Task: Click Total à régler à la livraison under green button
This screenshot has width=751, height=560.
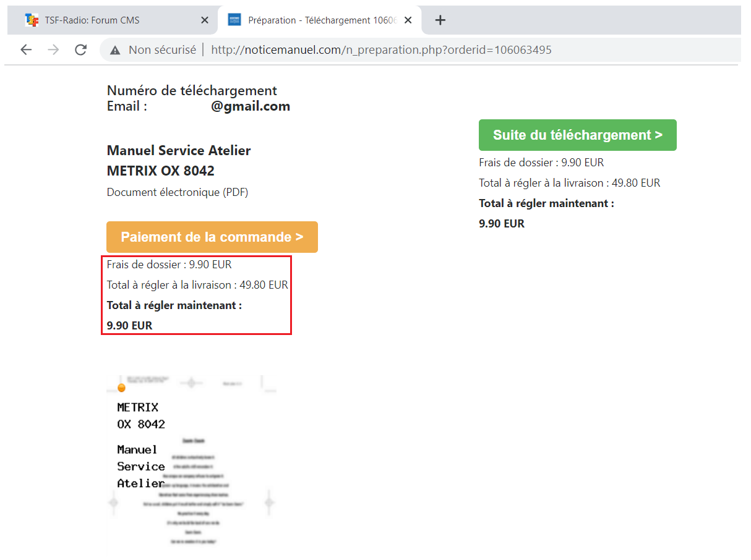Action: point(570,183)
